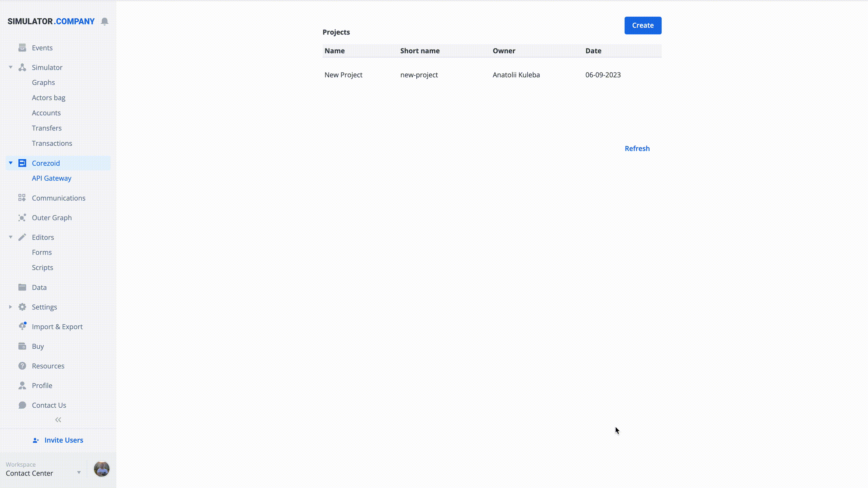Click the Refresh link

point(637,148)
